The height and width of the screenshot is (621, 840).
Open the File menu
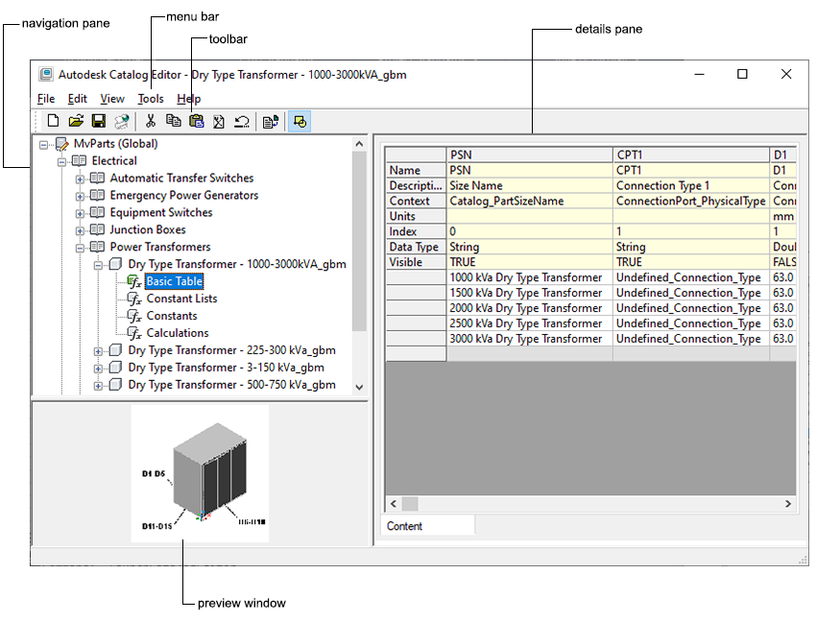46,99
